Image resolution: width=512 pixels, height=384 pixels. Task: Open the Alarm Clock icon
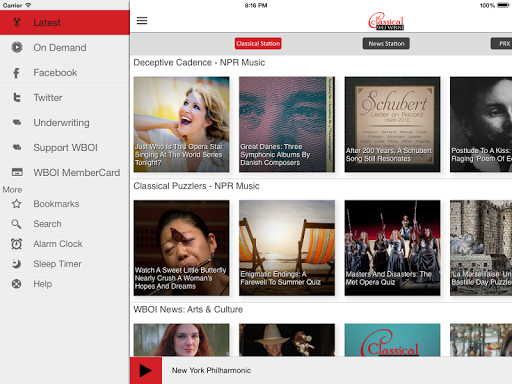pos(17,244)
